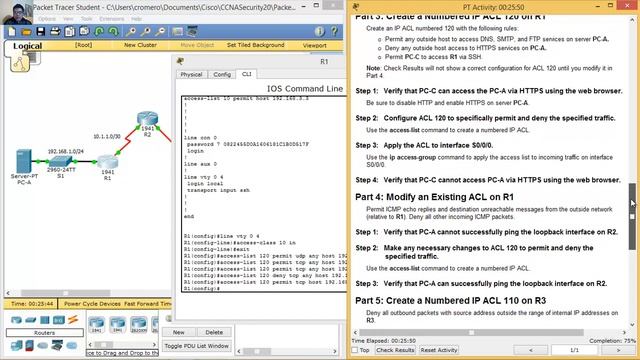Print using the printer toolbar icon
Viewport: 640px width, 360px height.
(55, 31)
